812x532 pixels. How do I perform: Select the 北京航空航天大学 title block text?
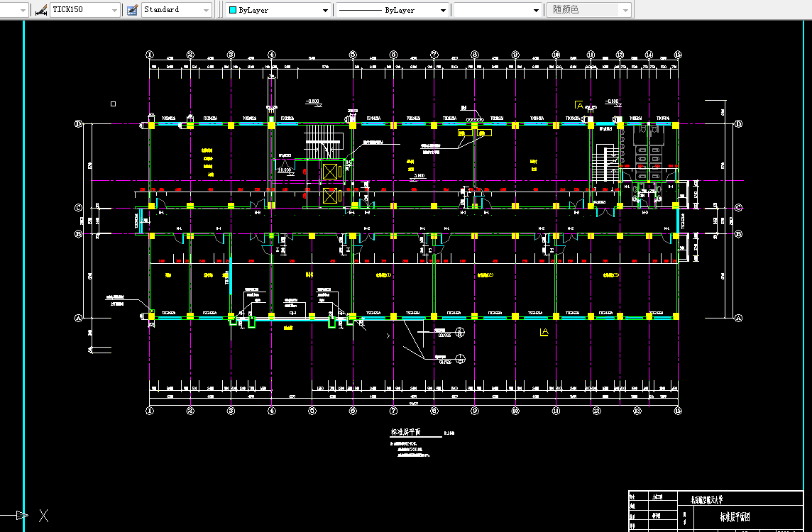pos(706,500)
